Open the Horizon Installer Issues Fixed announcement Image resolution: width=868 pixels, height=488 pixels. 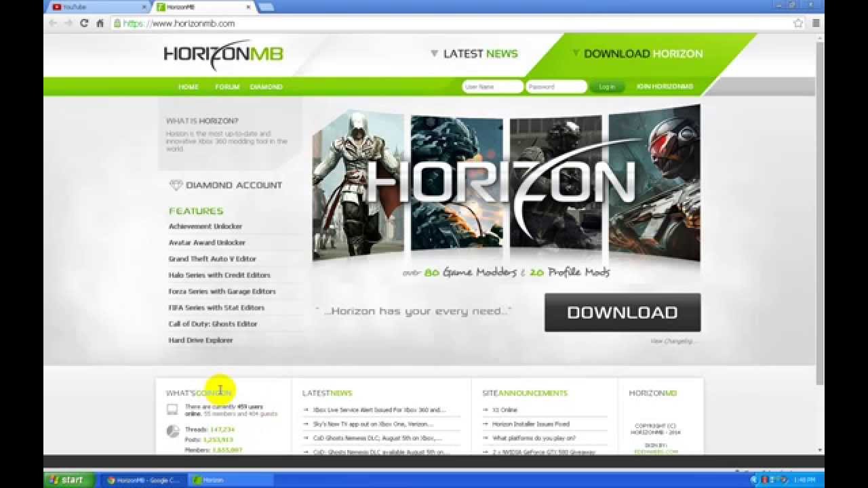click(531, 424)
